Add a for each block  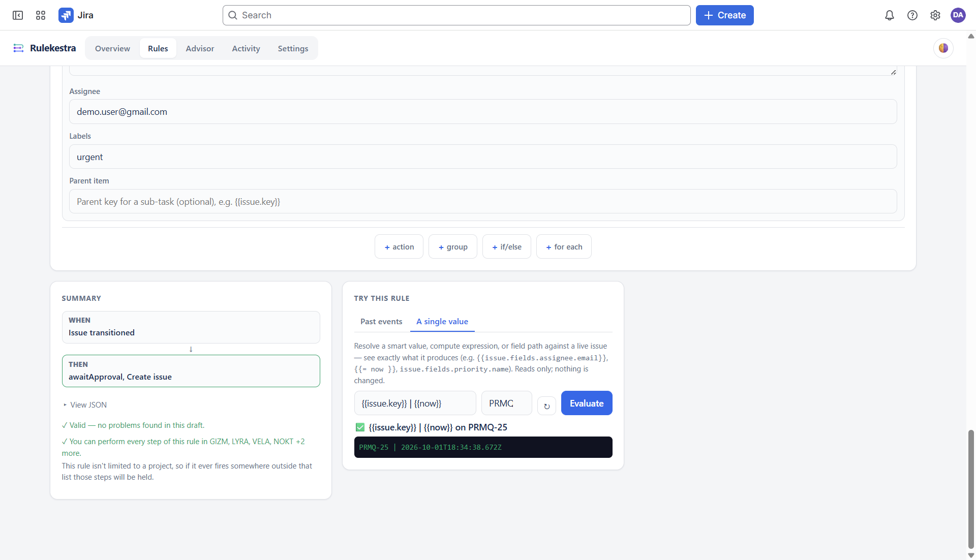[564, 247]
